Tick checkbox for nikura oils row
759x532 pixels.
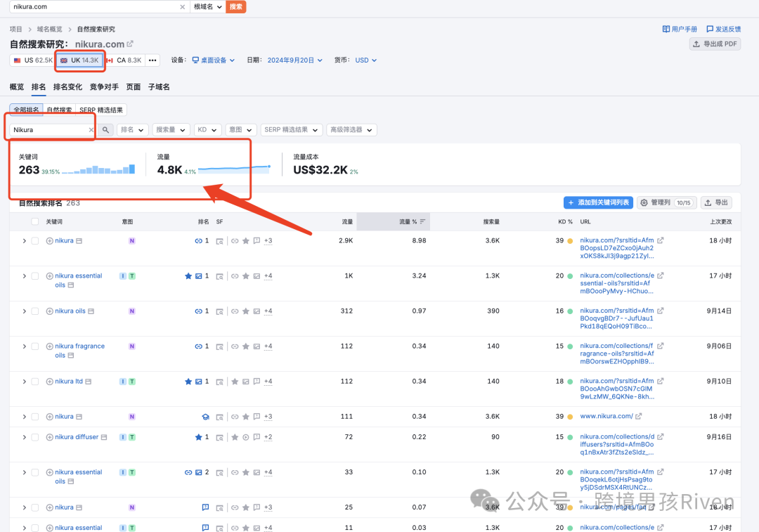tap(35, 311)
